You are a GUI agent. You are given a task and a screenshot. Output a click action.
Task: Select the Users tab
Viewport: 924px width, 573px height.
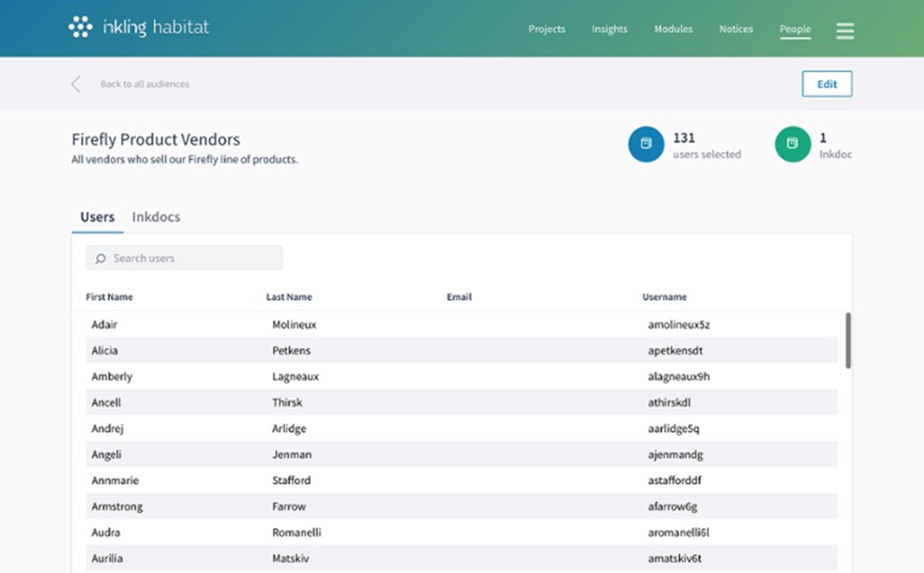[98, 217]
